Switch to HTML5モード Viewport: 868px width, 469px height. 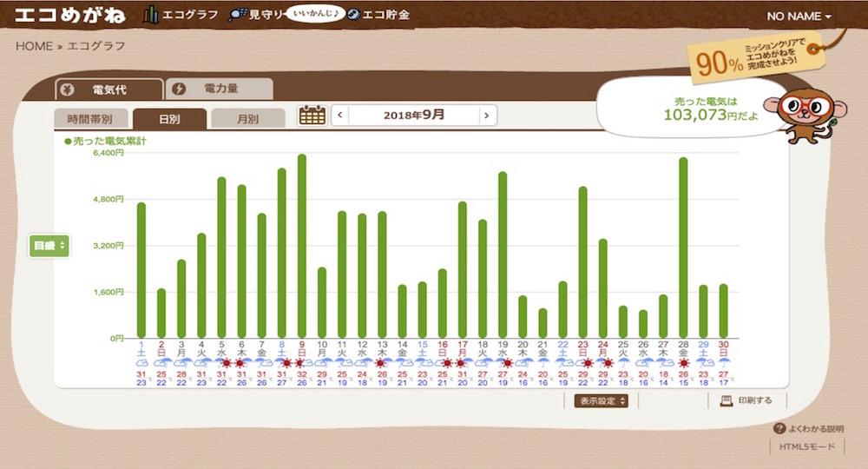(x=806, y=446)
